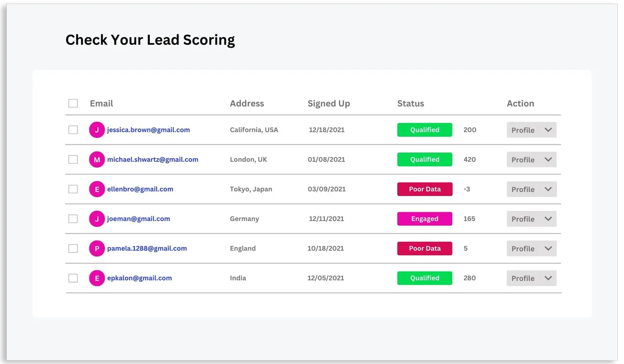Click the lead score 200
Image resolution: width=624 pixels, height=364 pixels.
[470, 130]
